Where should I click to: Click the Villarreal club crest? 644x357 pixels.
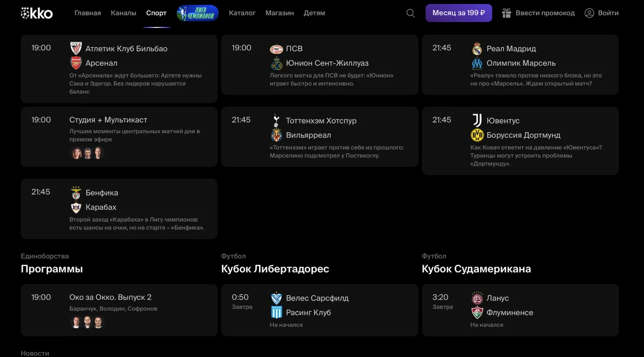(x=276, y=135)
